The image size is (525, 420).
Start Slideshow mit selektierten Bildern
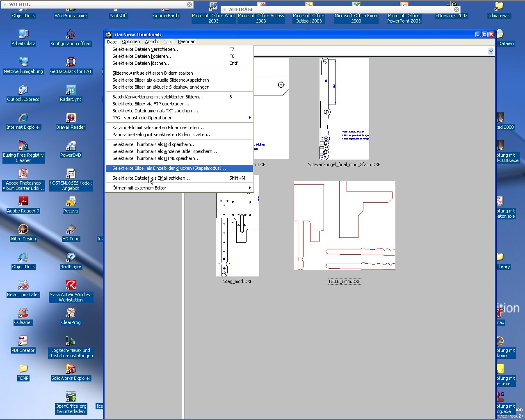(180, 73)
